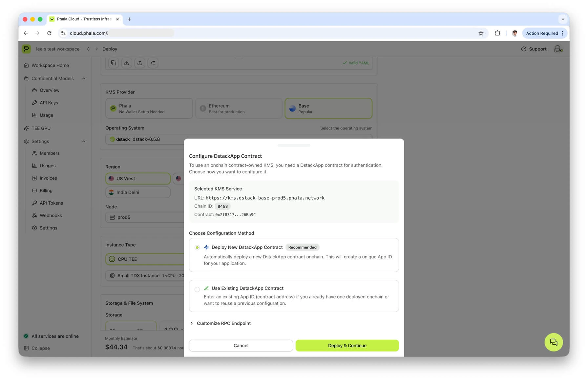Open the YAML editor view

[153, 63]
